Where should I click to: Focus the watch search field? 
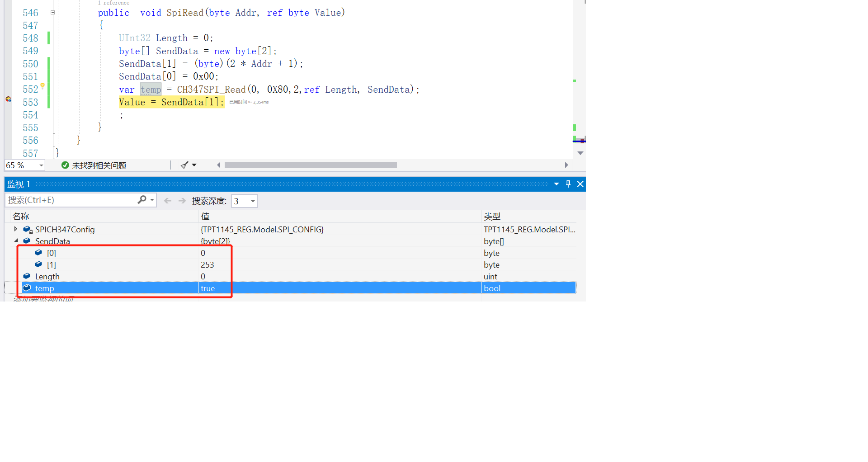(x=71, y=200)
